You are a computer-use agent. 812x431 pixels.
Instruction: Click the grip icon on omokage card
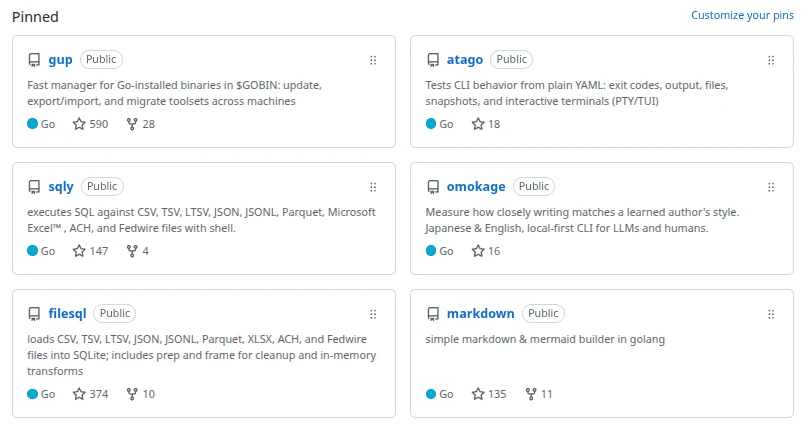point(771,187)
